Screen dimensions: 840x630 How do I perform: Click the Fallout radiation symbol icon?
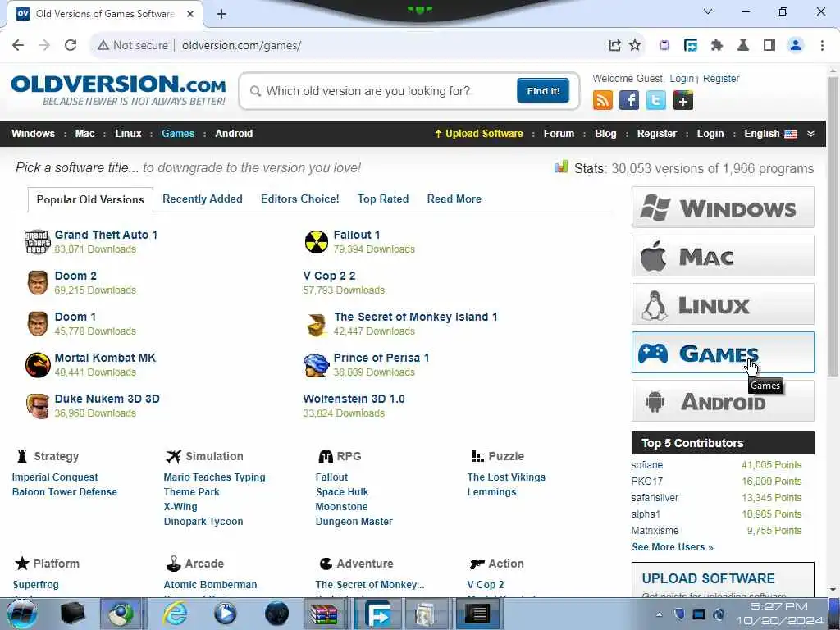(316, 242)
